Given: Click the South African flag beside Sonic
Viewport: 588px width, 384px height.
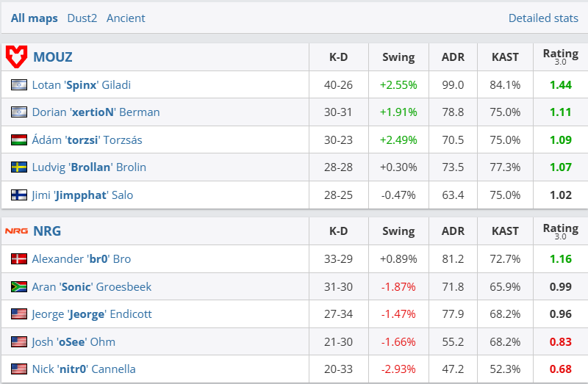Looking at the screenshot, I should pos(18,286).
